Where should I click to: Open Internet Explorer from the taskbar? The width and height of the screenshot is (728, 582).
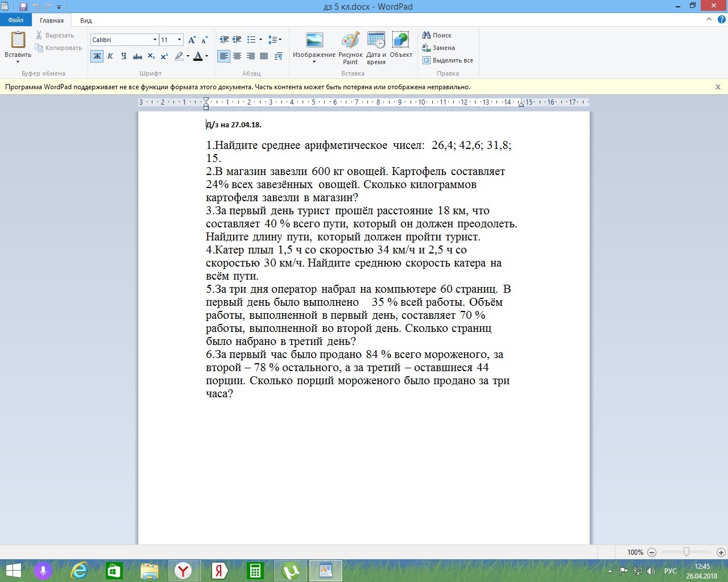[x=79, y=571]
